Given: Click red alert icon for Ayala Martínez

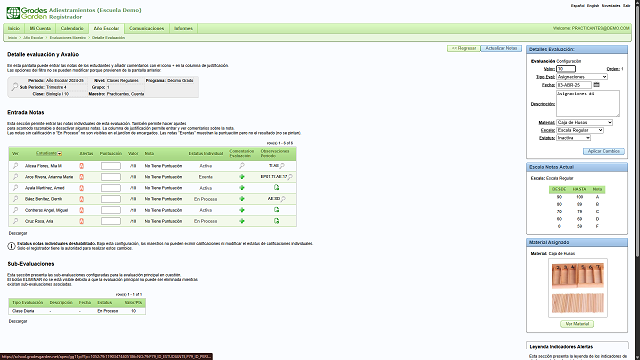Looking at the screenshot, I should click(81, 188).
